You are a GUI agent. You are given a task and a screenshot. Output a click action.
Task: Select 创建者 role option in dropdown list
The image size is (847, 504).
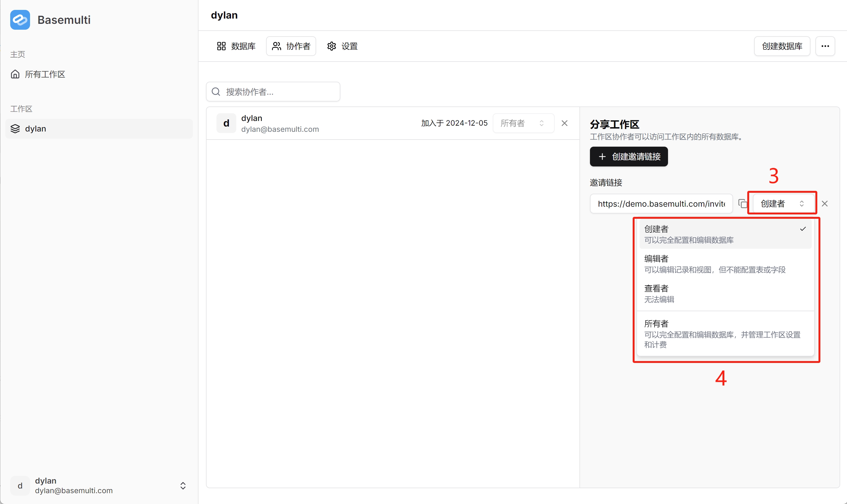coord(725,234)
